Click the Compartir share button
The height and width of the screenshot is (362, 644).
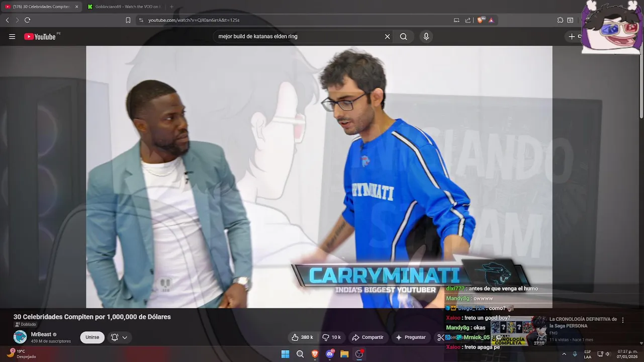pos(367,337)
